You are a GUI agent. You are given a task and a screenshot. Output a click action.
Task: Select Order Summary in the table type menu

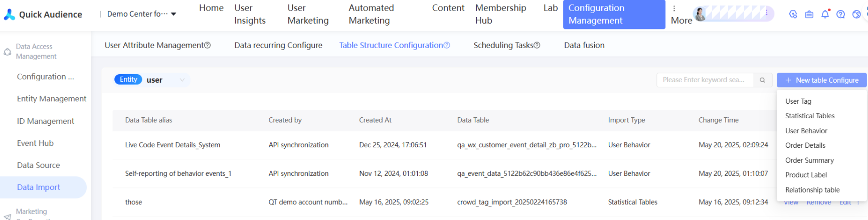point(809,160)
